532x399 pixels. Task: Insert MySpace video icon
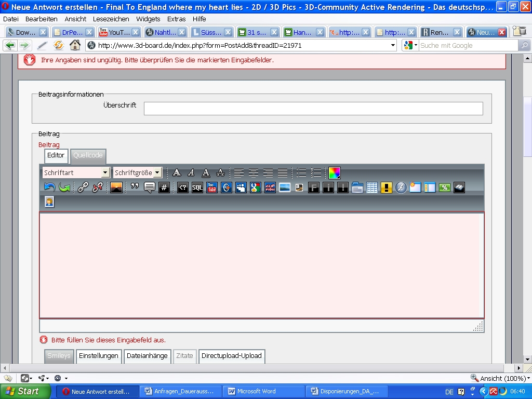pos(241,187)
